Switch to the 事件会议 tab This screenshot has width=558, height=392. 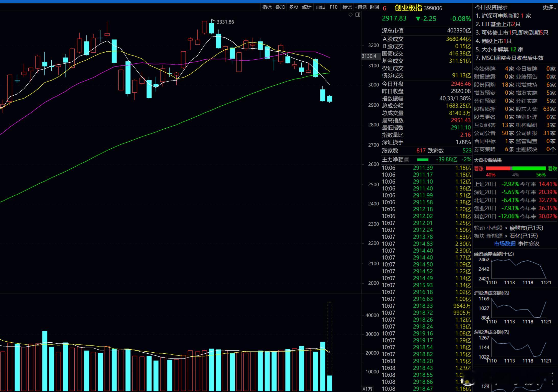(x=528, y=244)
